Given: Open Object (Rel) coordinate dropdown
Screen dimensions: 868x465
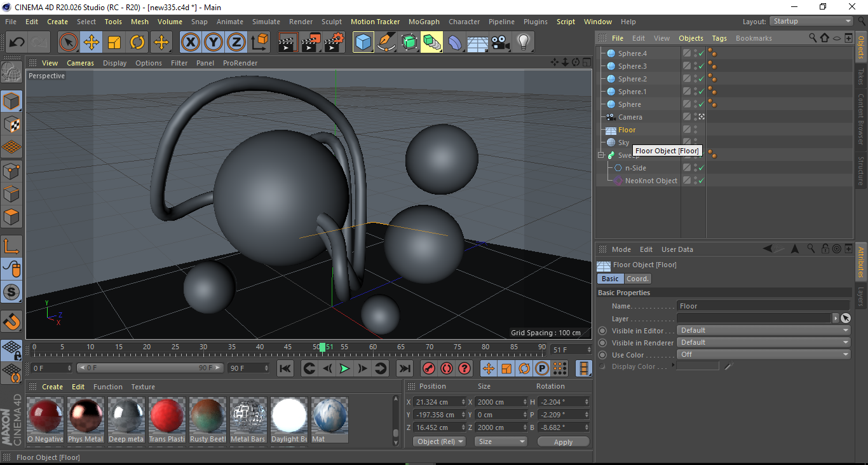Looking at the screenshot, I should [439, 441].
